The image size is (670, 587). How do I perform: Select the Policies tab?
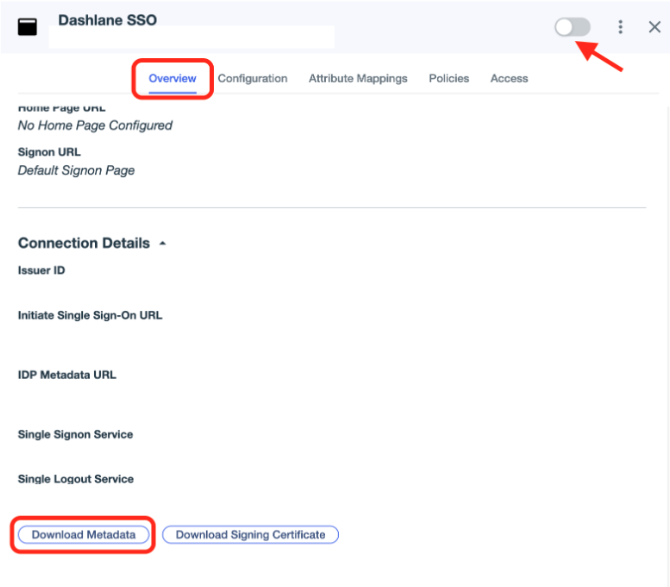449,79
